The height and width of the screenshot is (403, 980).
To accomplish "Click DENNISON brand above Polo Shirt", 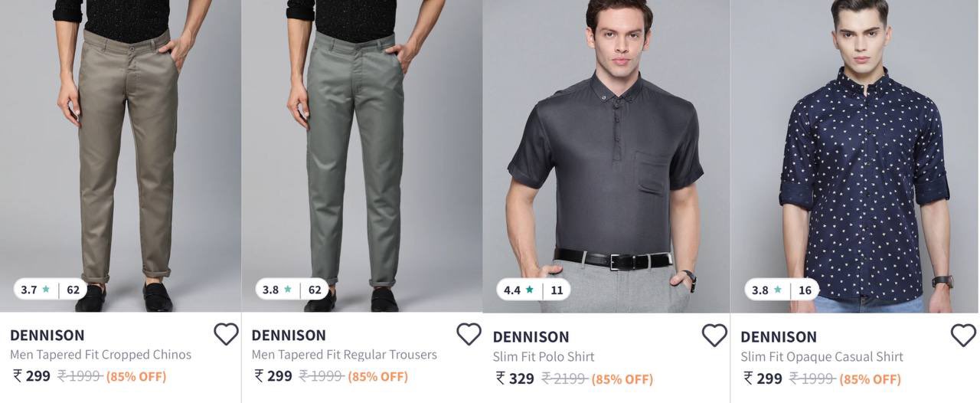I will [531, 336].
